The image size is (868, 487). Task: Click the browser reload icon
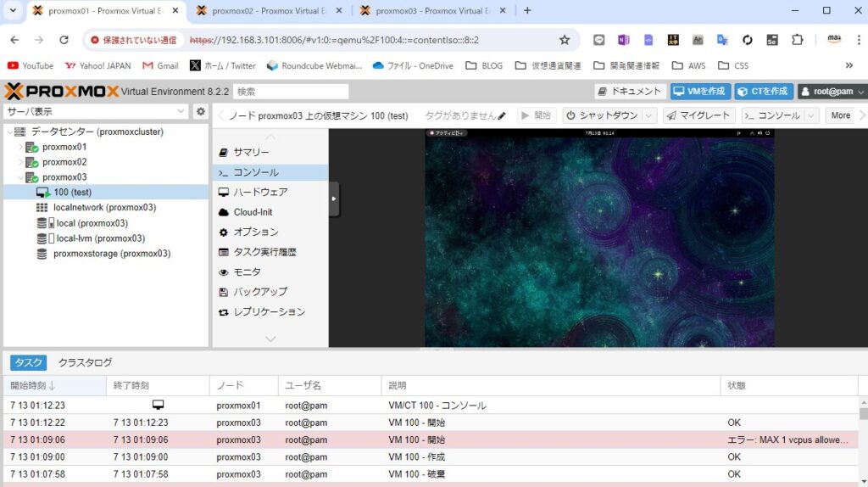coord(64,40)
